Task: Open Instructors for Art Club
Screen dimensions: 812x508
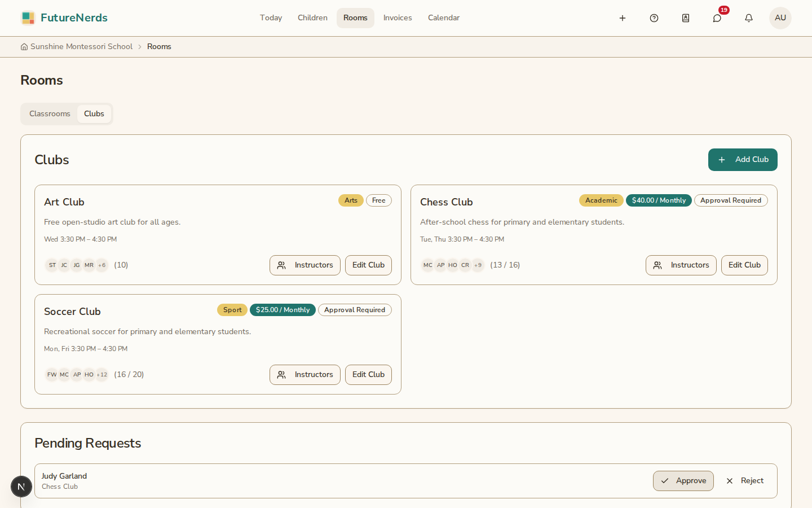Action: pyautogui.click(x=305, y=265)
